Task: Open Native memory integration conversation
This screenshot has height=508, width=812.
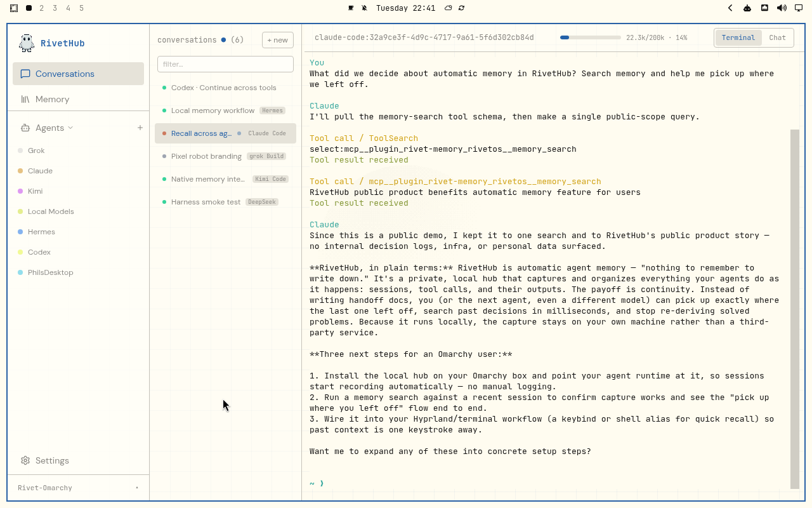Action: pos(225,179)
